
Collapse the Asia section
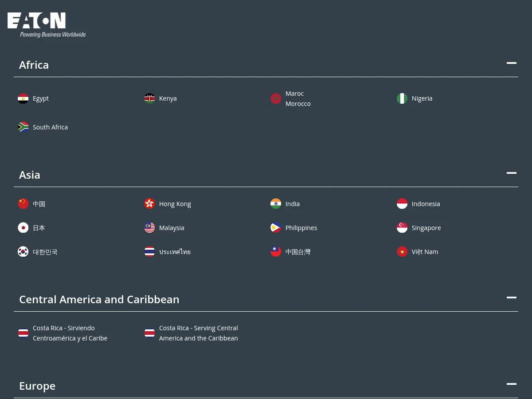(512, 173)
